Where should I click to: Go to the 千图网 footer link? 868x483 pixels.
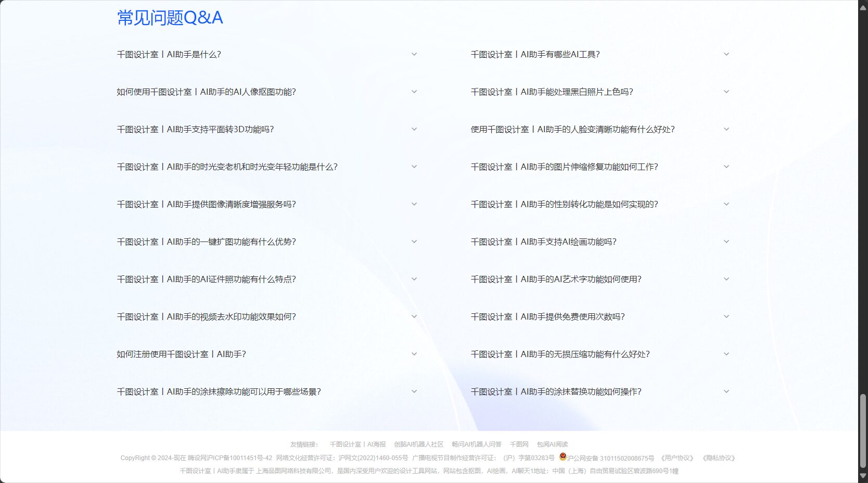coord(519,444)
